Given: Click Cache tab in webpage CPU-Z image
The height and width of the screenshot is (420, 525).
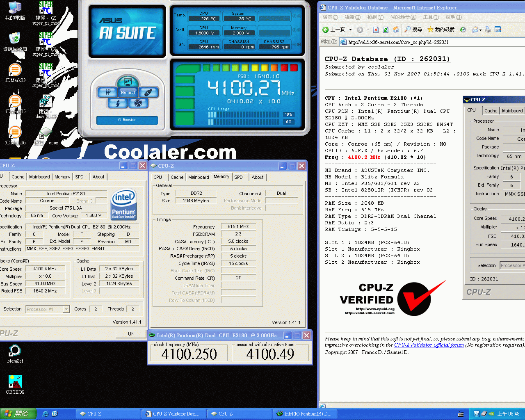Looking at the screenshot, I should tap(491, 111).
